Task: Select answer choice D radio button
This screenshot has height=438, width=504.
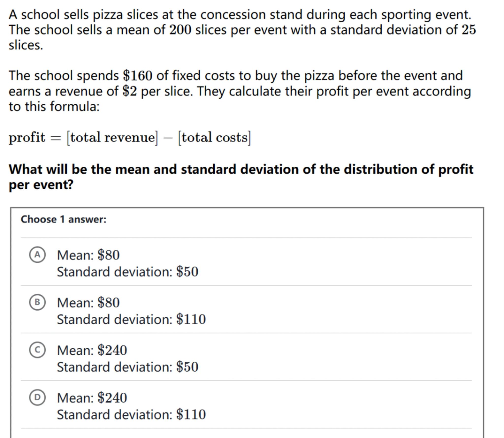Action: [x=37, y=397]
